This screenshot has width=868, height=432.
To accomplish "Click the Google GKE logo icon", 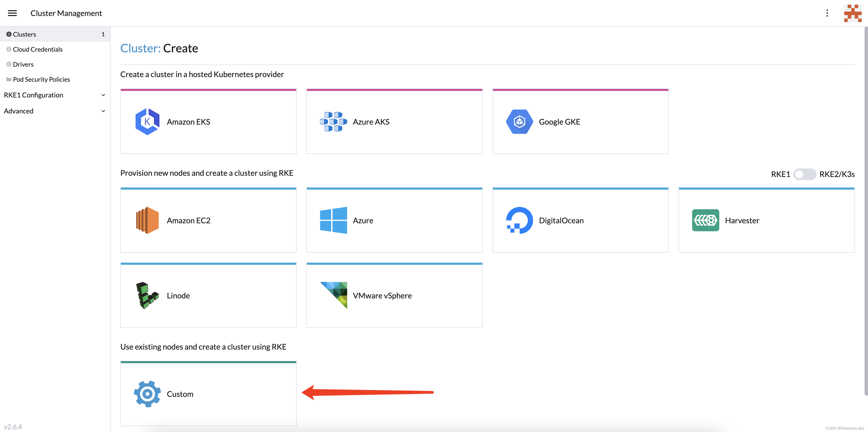I will coord(519,121).
